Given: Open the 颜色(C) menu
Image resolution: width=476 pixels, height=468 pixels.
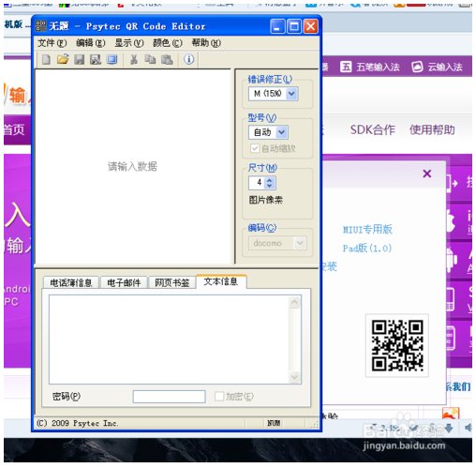Looking at the screenshot, I should (168, 43).
